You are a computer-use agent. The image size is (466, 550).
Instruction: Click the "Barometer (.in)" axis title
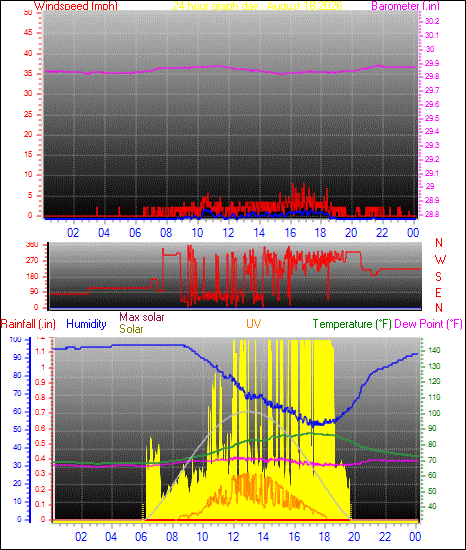(x=405, y=6)
